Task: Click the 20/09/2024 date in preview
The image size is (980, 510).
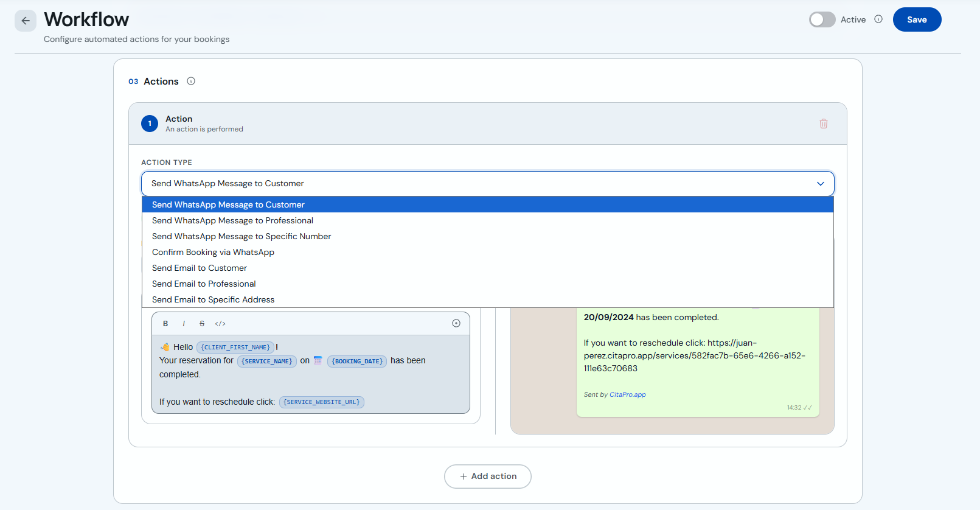Action: (x=609, y=317)
